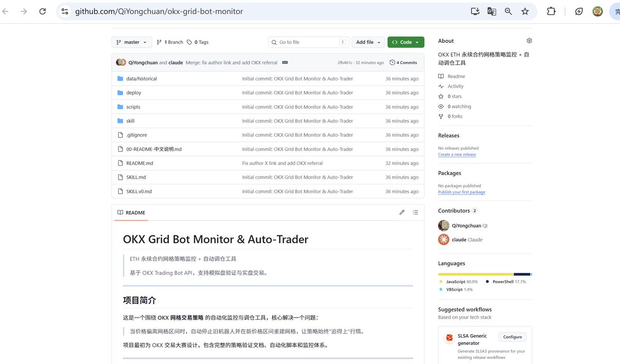Image resolution: width=620 pixels, height=364 pixels.
Task: Click JavaScript 80.9% language entry
Action: click(459, 282)
